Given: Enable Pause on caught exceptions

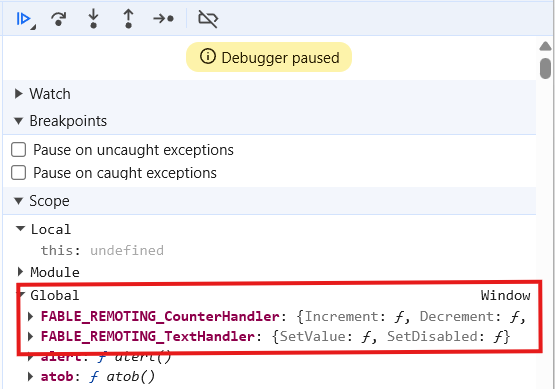Looking at the screenshot, I should click(18, 173).
